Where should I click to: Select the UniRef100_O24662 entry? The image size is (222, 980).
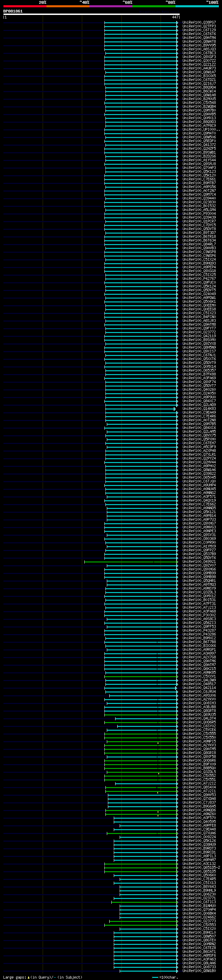click(x=199, y=917)
